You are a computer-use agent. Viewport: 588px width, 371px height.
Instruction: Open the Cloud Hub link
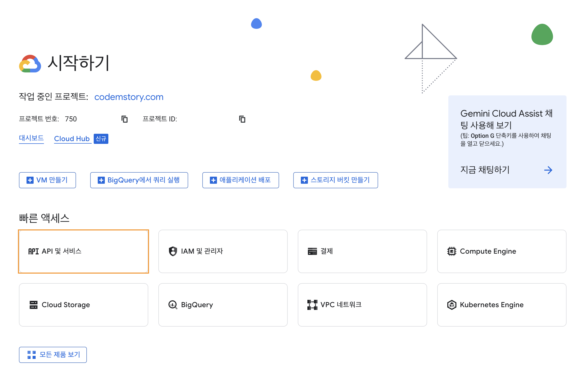(72, 139)
